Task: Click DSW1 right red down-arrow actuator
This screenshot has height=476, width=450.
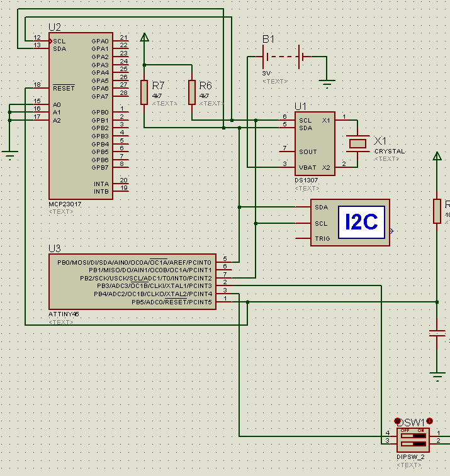Action: point(429,421)
